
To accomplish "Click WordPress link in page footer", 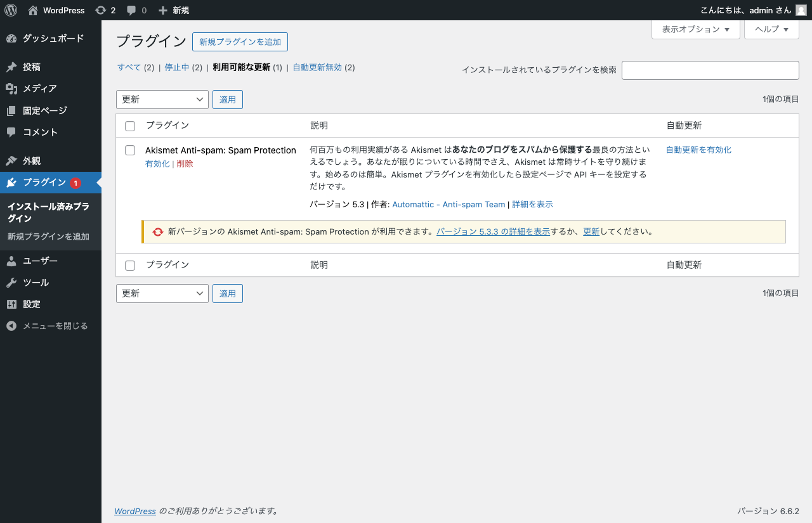I will (135, 511).
